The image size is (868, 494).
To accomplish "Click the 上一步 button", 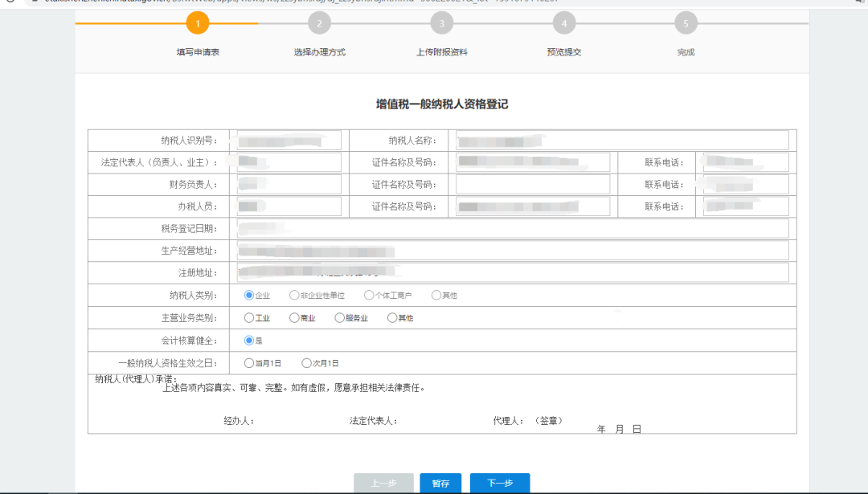I will [x=384, y=483].
